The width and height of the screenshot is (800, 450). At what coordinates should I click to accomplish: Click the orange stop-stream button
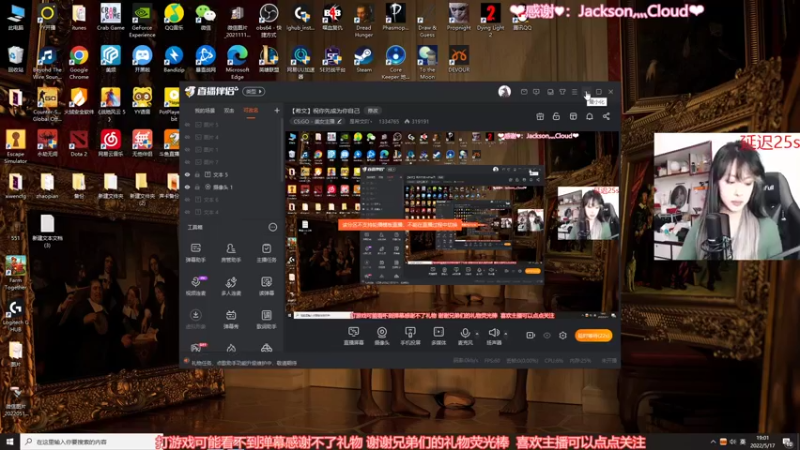593,336
